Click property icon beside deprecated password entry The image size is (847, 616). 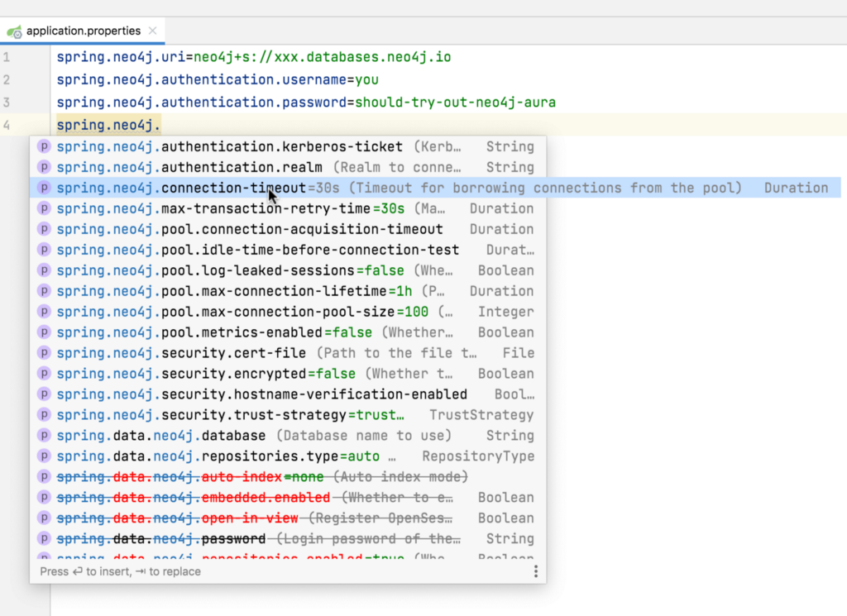click(x=45, y=539)
